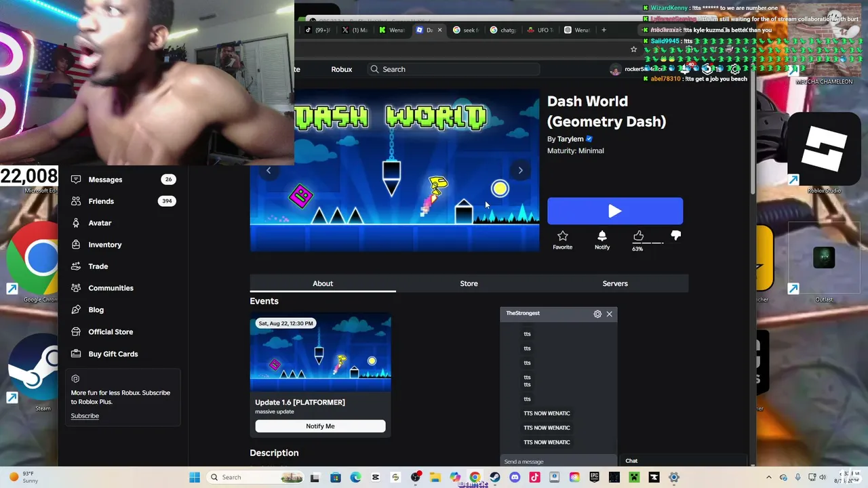The width and height of the screenshot is (868, 488).
Task: Click the Maturity: Minimal label
Action: point(575,150)
